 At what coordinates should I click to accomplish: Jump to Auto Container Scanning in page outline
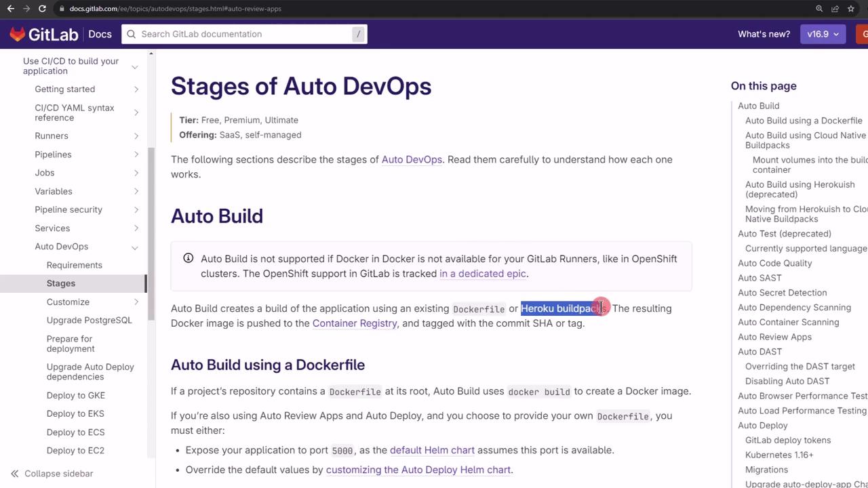point(789,322)
